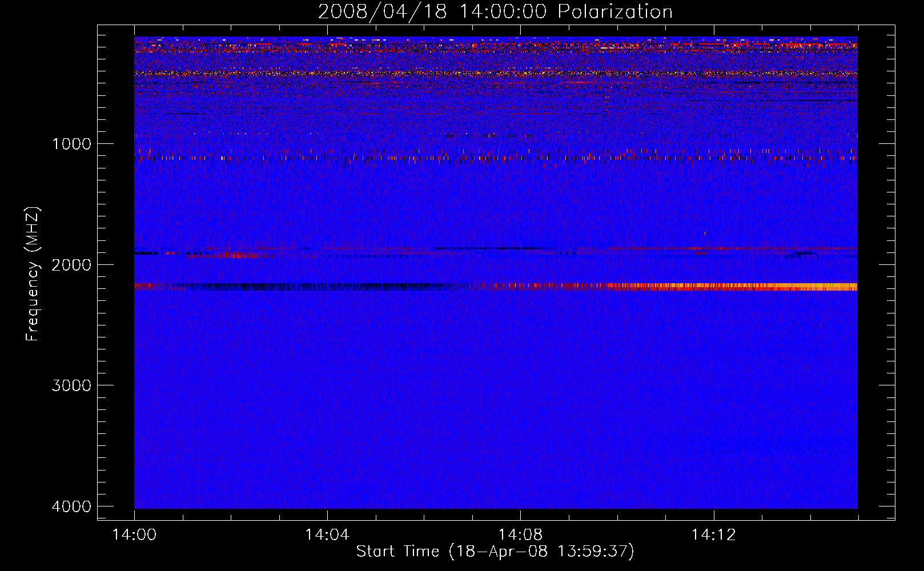Click the "Start Time (18-Apr-08 13:59:37)" axis title
Image resolution: width=924 pixels, height=571 pixels.
pos(495,552)
